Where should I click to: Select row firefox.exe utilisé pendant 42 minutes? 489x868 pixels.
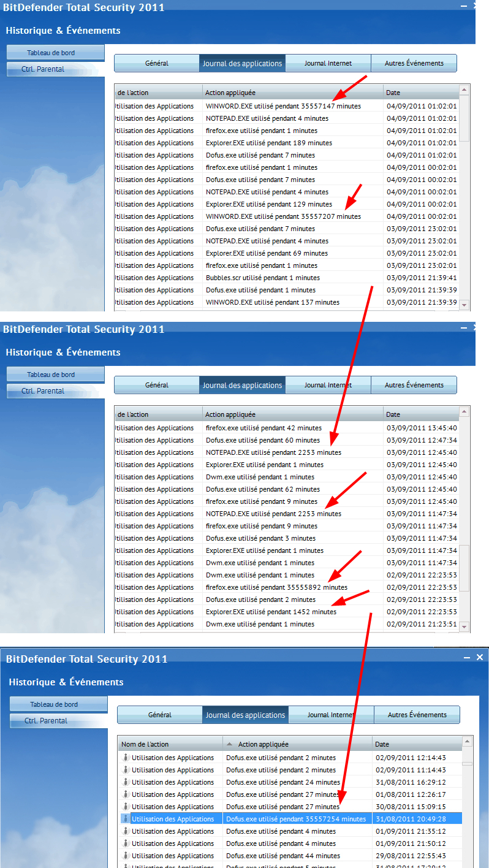click(286, 428)
